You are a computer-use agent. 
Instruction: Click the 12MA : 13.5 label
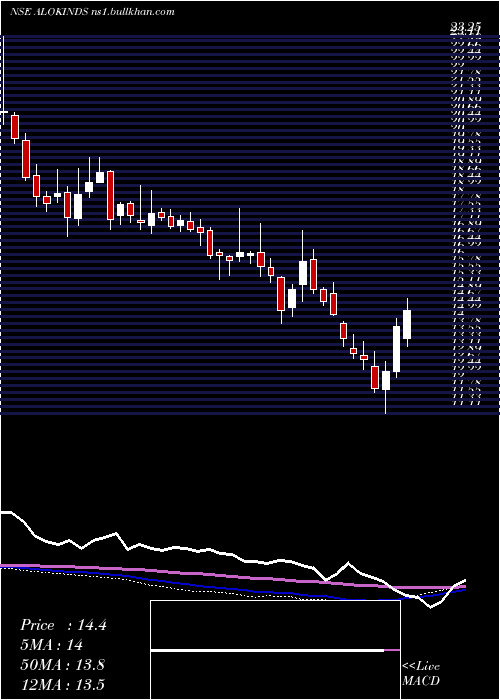coord(62,684)
